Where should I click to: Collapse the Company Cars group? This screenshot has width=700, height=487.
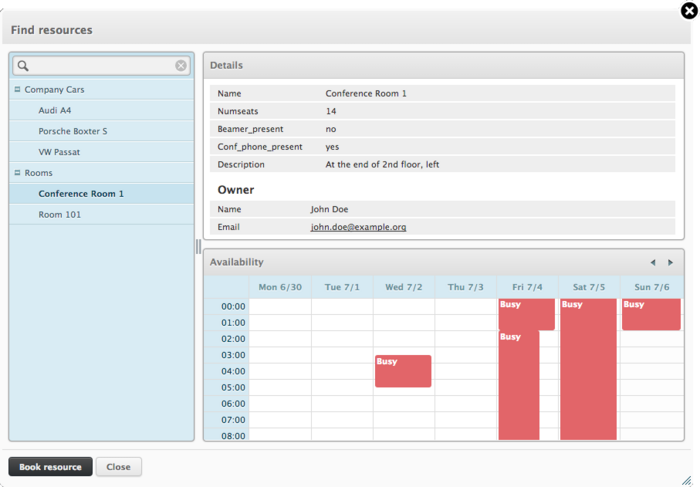pyautogui.click(x=17, y=90)
